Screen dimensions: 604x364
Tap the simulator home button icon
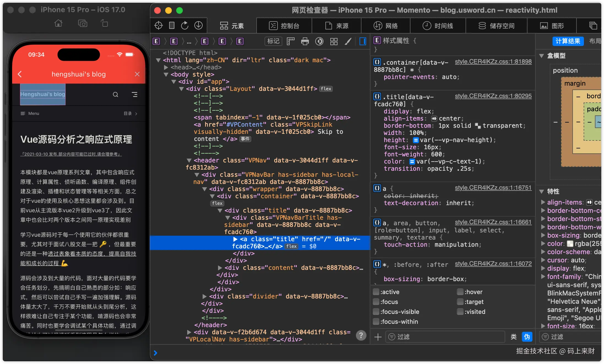[58, 23]
